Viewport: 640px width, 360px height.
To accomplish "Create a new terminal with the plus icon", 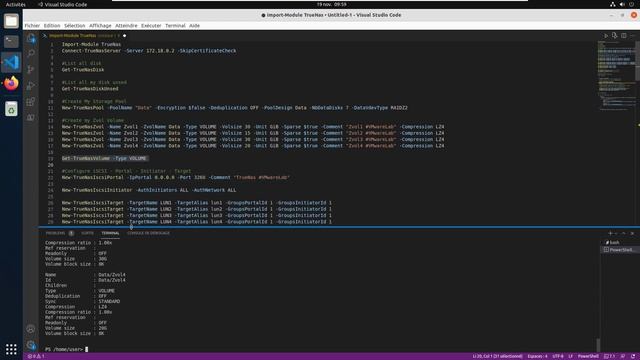I will [610, 233].
